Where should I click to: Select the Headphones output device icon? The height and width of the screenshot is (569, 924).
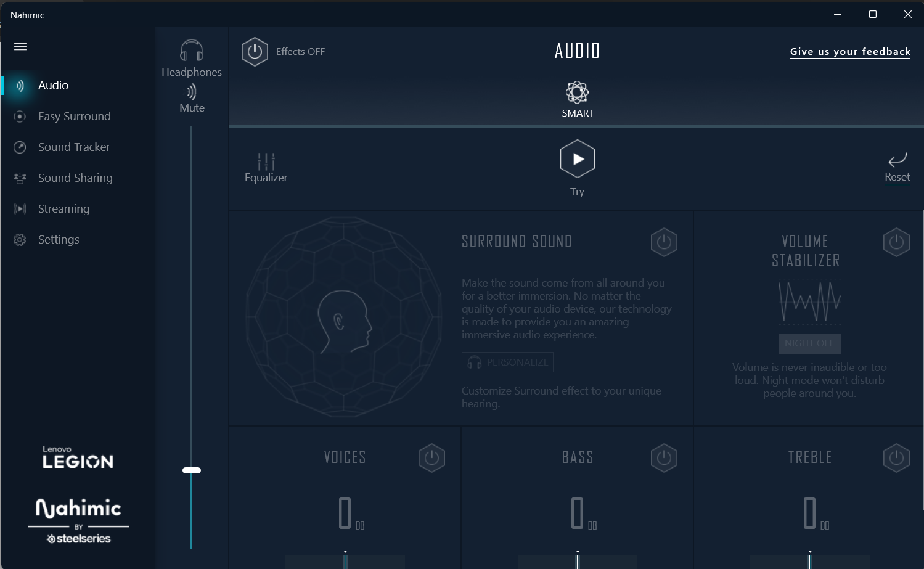tap(192, 51)
